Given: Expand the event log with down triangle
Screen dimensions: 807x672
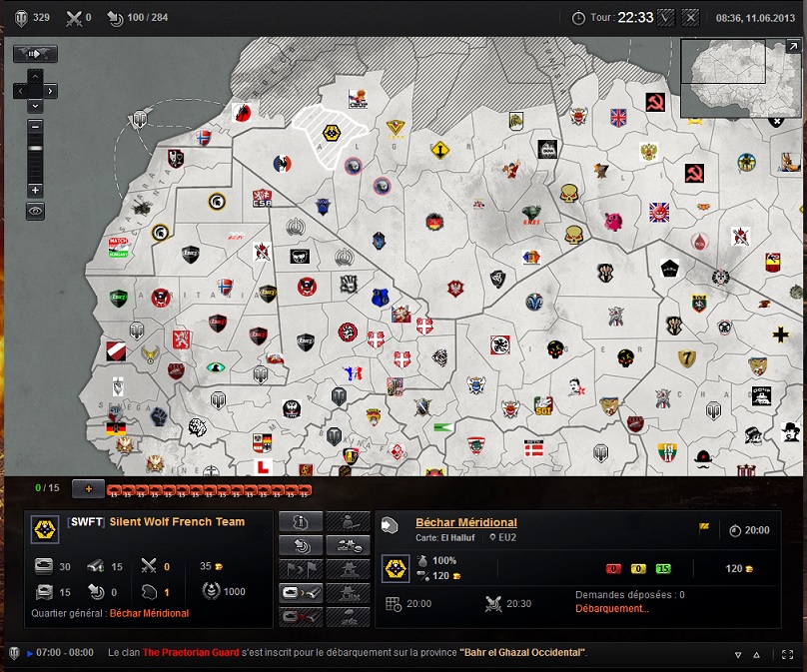Looking at the screenshot, I should pyautogui.click(x=738, y=655).
